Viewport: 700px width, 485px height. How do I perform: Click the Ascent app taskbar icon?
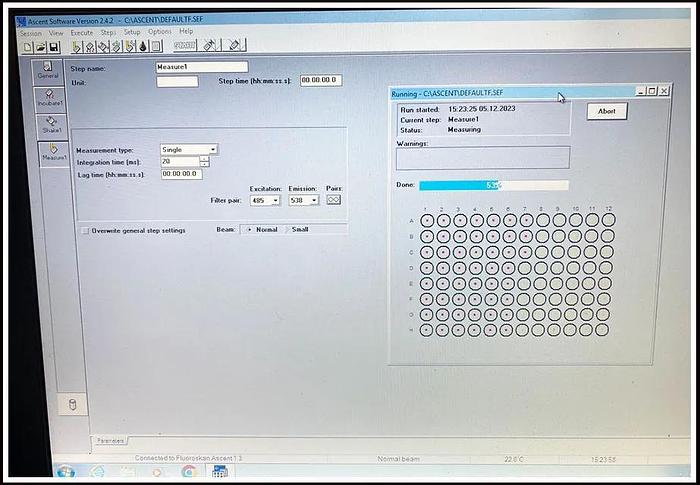coord(220,471)
